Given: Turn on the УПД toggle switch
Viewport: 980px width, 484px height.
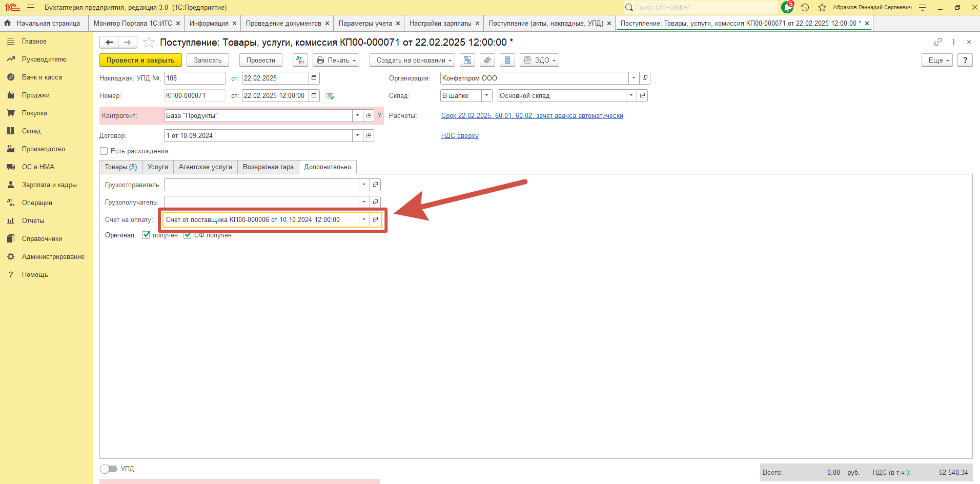Looking at the screenshot, I should [x=109, y=469].
